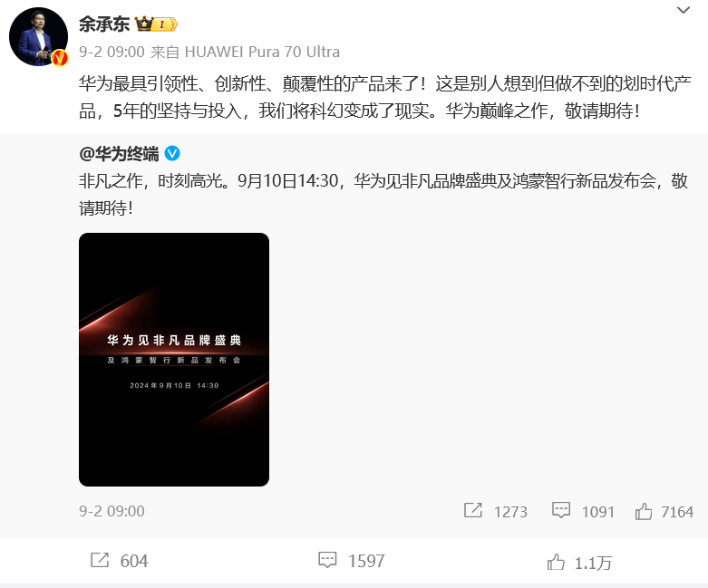Click the original post's comment icon (1091)
This screenshot has height=588, width=708.
click(x=561, y=511)
